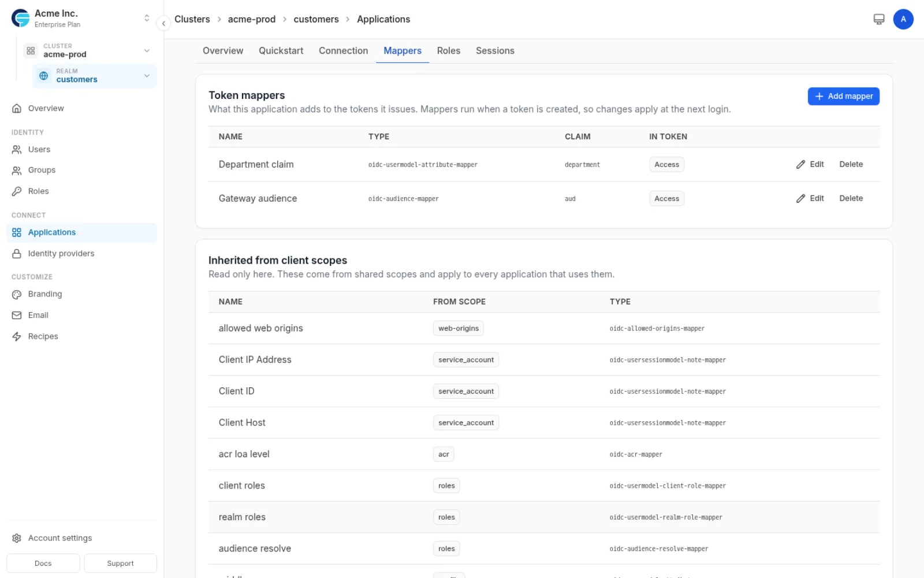
Task: Click Access badge in Gateway audience row
Action: [667, 199]
